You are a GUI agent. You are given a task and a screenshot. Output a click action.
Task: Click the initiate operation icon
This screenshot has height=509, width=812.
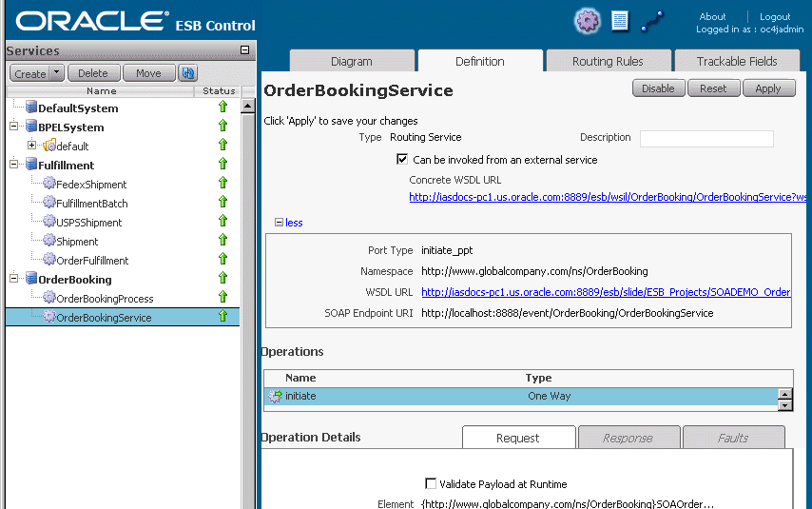[275, 397]
